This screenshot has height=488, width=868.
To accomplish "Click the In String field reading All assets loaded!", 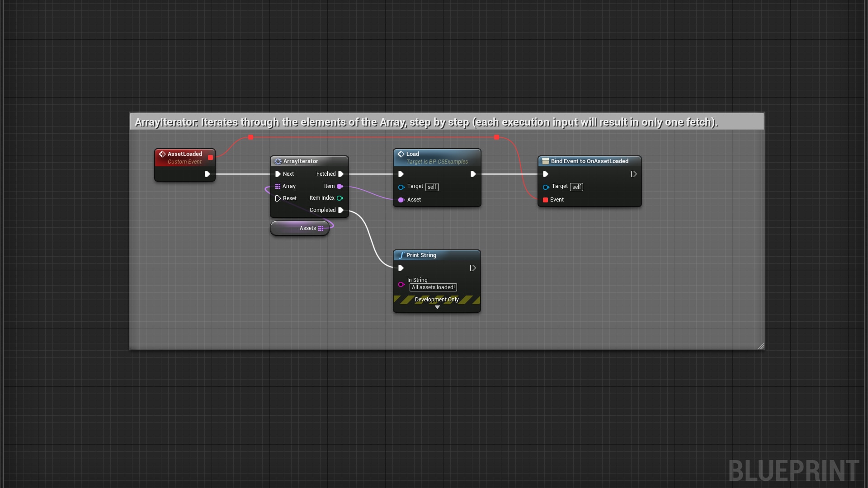I will 433,287.
